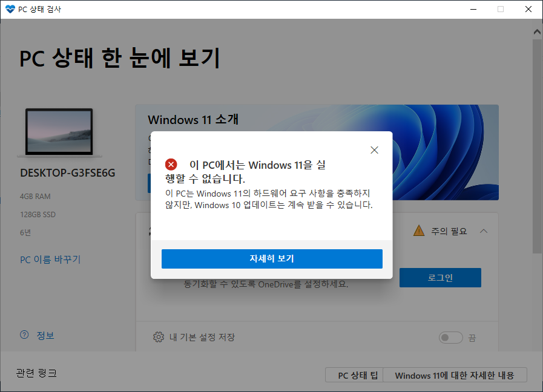Click the Windows 11 소개 heading
543x392 pixels.
tap(193, 119)
